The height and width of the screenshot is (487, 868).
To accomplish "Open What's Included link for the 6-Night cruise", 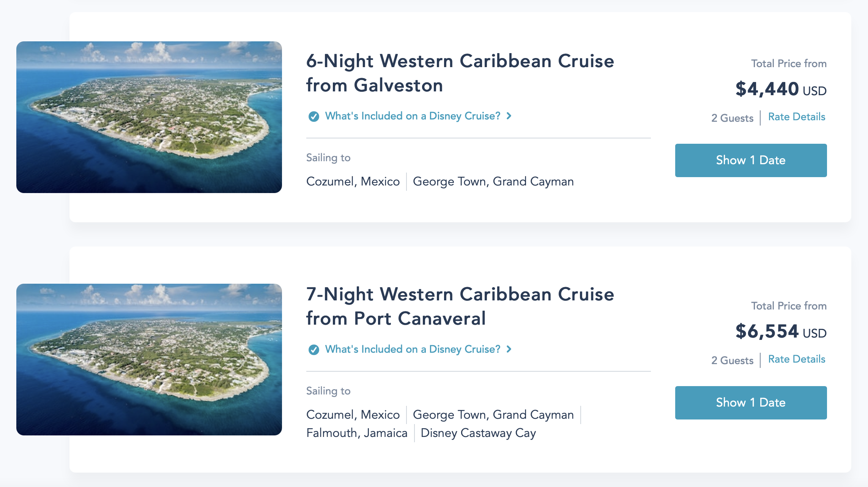I will 413,116.
